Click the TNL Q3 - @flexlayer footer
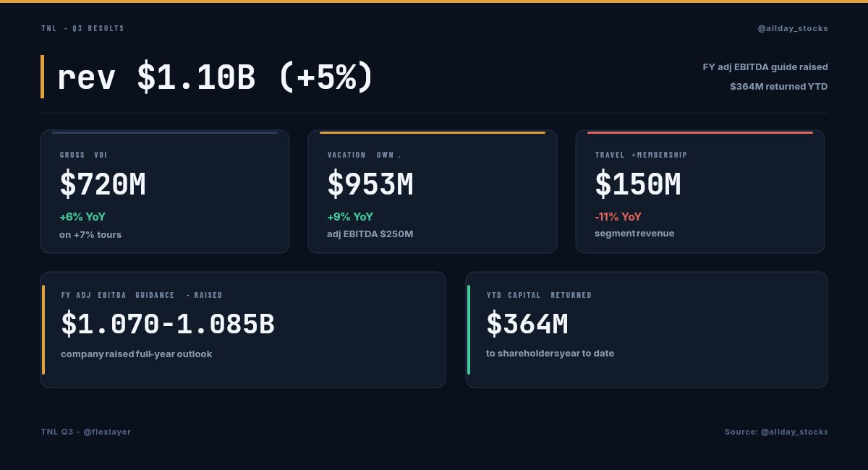Image resolution: width=868 pixels, height=470 pixels. (86, 432)
